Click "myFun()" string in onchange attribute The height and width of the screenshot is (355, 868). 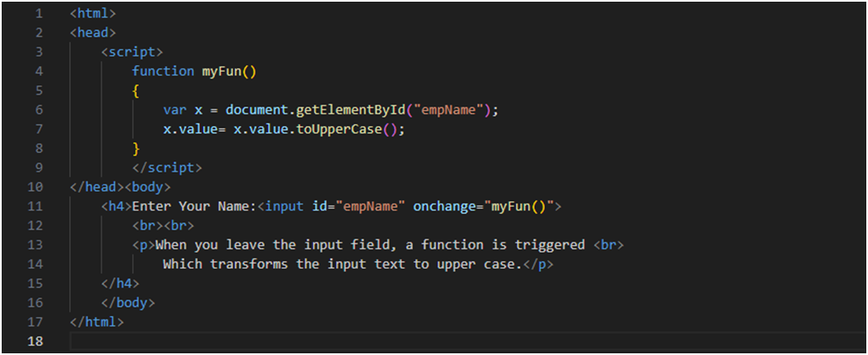pos(518,206)
